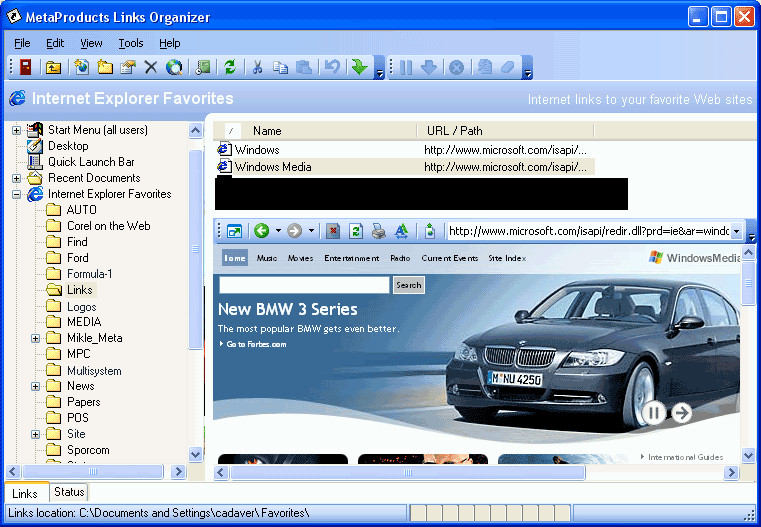Collapse the Internet Explorer Favorites node
The width and height of the screenshot is (761, 527).
click(17, 194)
